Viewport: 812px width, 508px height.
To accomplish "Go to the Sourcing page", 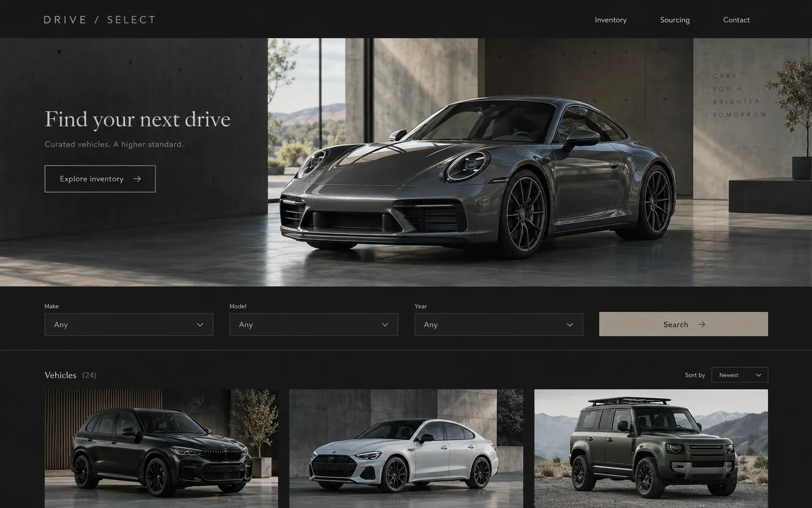I will click(675, 20).
